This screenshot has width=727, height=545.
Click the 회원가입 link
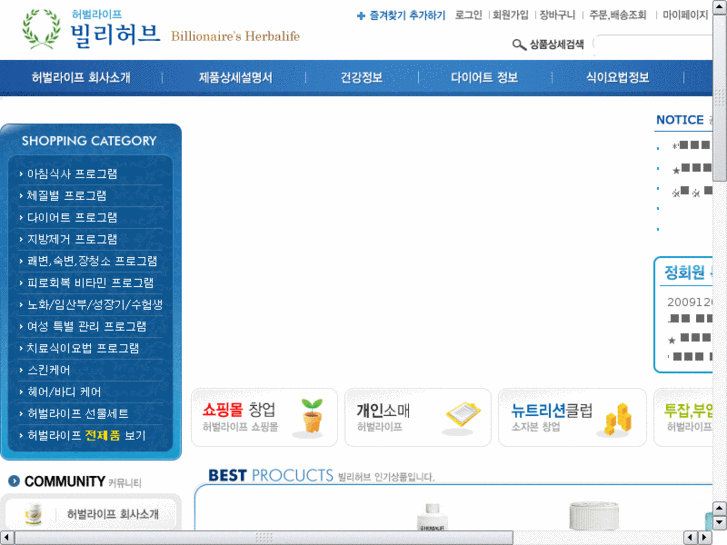[510, 15]
